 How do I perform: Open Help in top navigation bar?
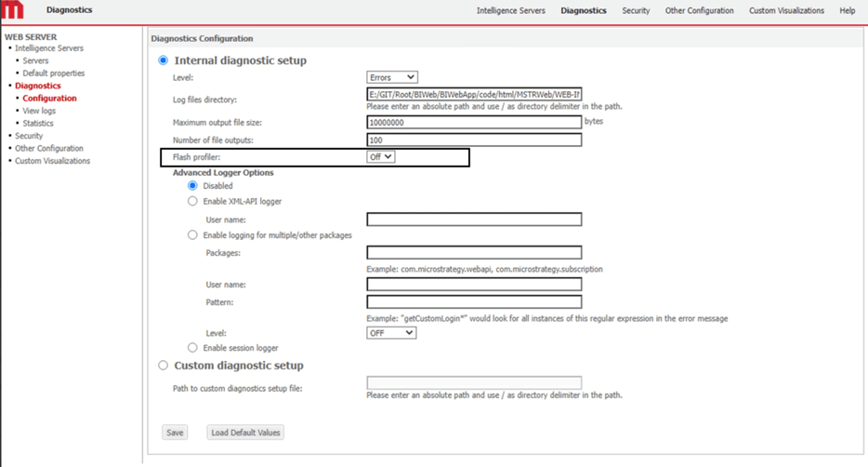848,10
